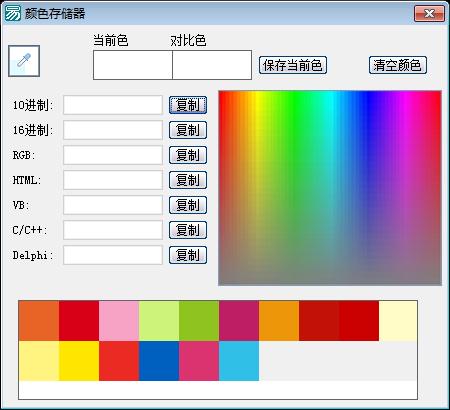Image resolution: width=450 pixels, height=410 pixels.
Task: Copy the RGB color value
Action: (188, 155)
